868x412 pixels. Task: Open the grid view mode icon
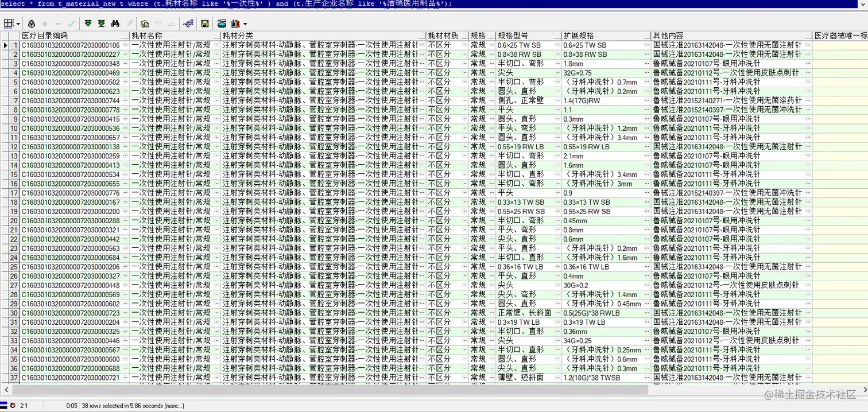tap(9, 24)
